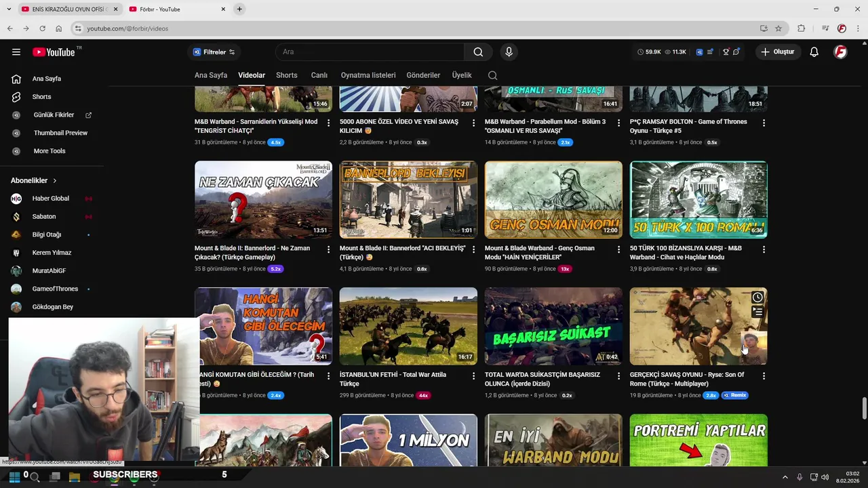This screenshot has width=868, height=488.
Task: Search within the channel using the tab-row magnifier
Action: click(493, 75)
